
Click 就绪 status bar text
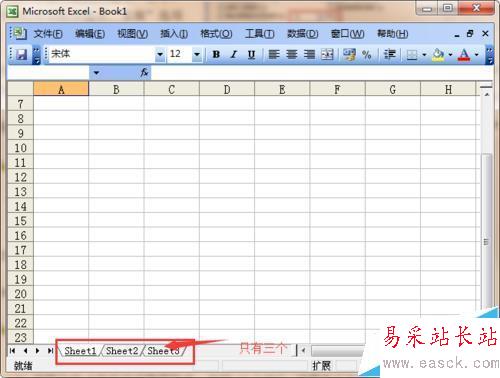pos(23,366)
